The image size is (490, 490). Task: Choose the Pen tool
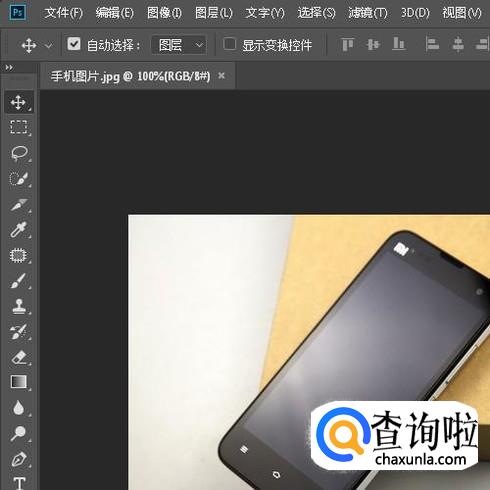pos(19,459)
